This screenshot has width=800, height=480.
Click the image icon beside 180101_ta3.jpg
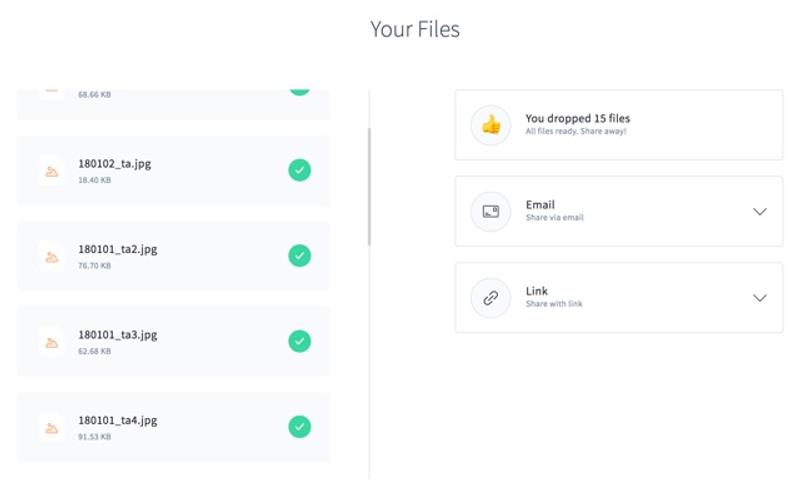click(x=52, y=343)
